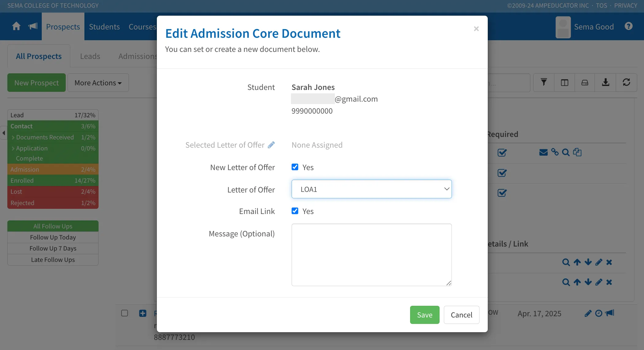Click the help question mark icon
Screen dimensions: 644x350
pyautogui.click(x=628, y=26)
